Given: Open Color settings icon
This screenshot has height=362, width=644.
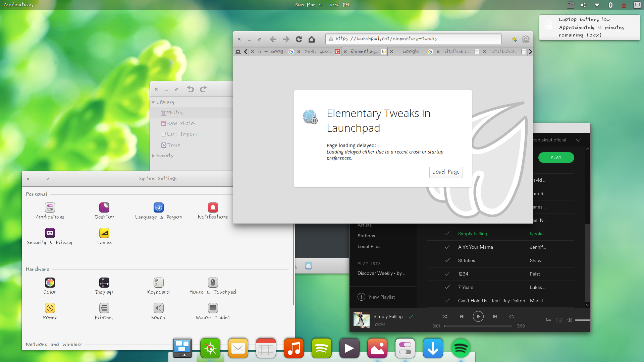Looking at the screenshot, I should tap(50, 283).
